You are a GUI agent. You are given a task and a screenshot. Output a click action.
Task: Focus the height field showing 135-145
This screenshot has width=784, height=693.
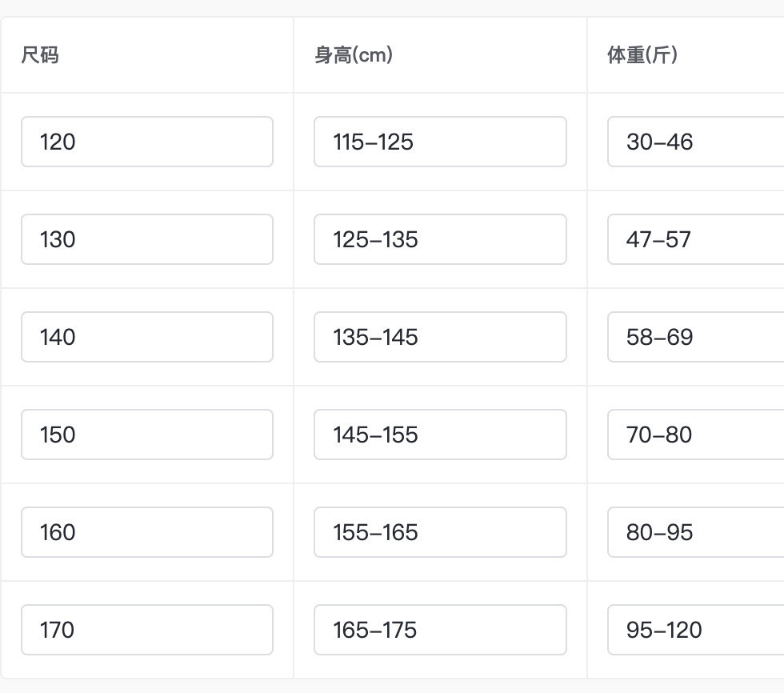click(440, 337)
